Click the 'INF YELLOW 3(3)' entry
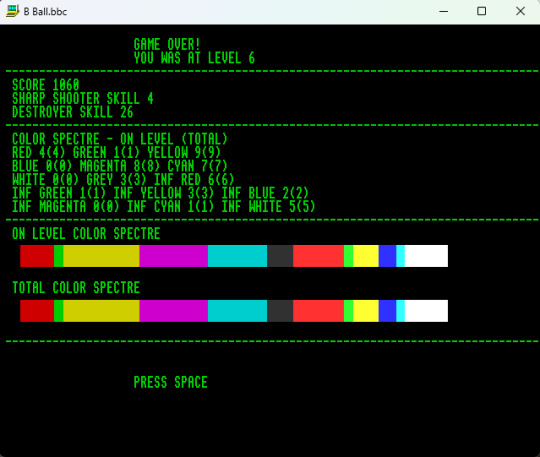The image size is (540, 457). (x=164, y=193)
